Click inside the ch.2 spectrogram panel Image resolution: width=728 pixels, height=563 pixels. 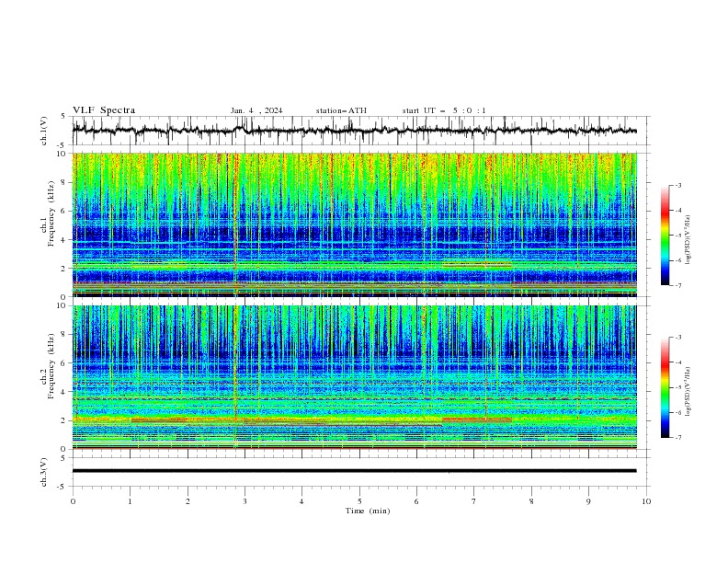point(355,377)
